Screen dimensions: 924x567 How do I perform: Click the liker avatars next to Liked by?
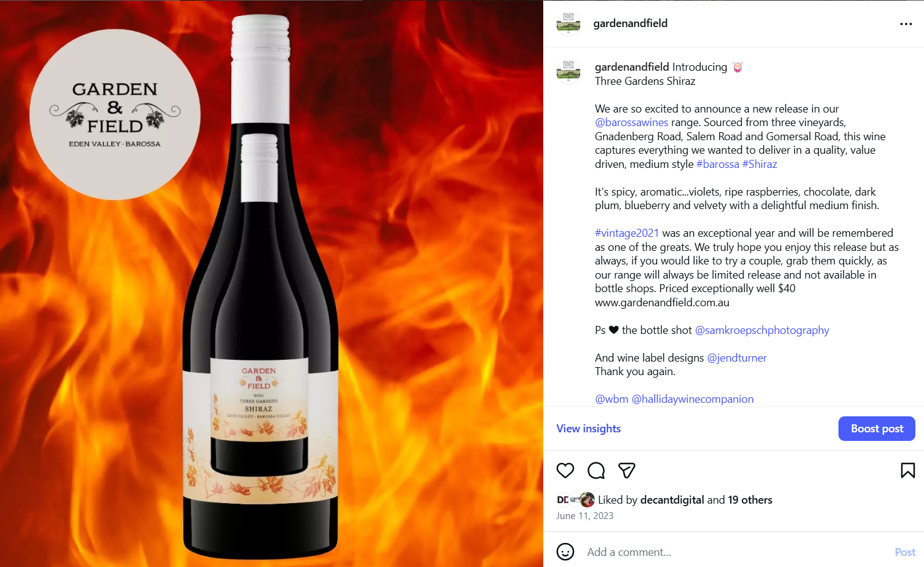pos(575,499)
